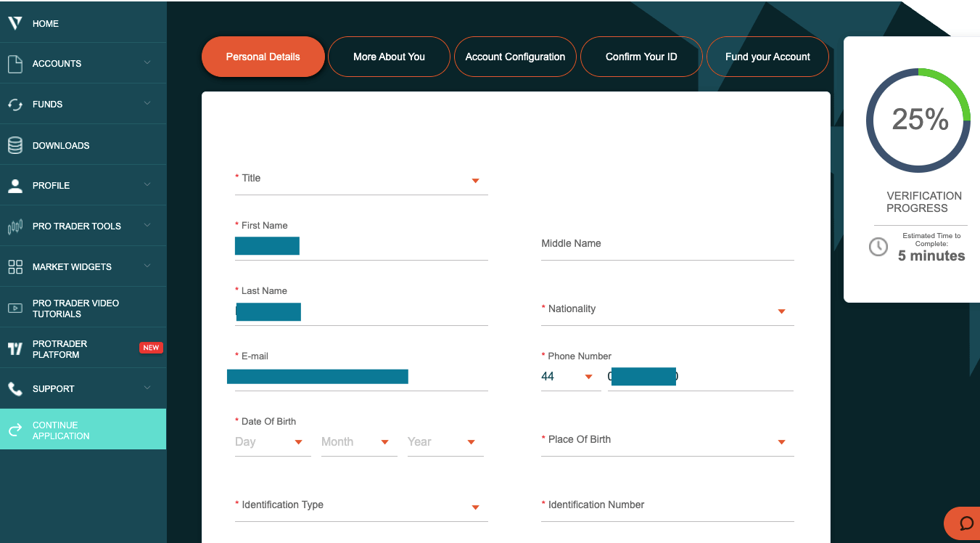Click the '5 minutes' estimate text

(931, 256)
